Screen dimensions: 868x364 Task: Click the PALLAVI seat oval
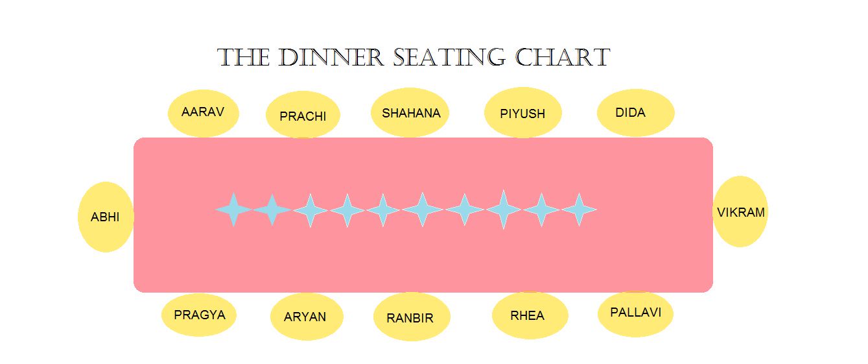coord(635,314)
